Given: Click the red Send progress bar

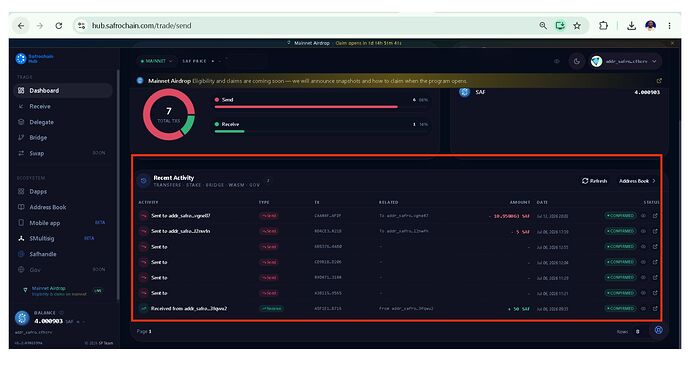Looking at the screenshot, I should coord(306,107).
